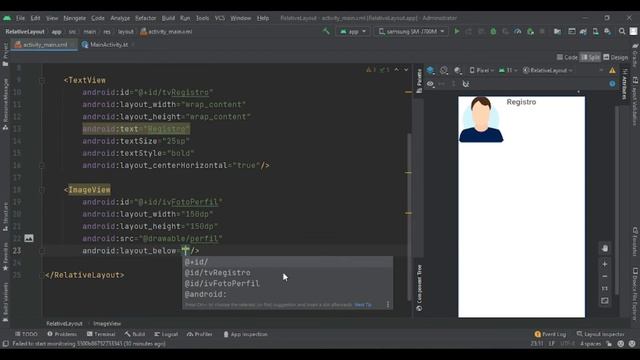The height and width of the screenshot is (360, 640).
Task: Click the ImageView breadcrumb at editor bottom
Action: (107, 323)
